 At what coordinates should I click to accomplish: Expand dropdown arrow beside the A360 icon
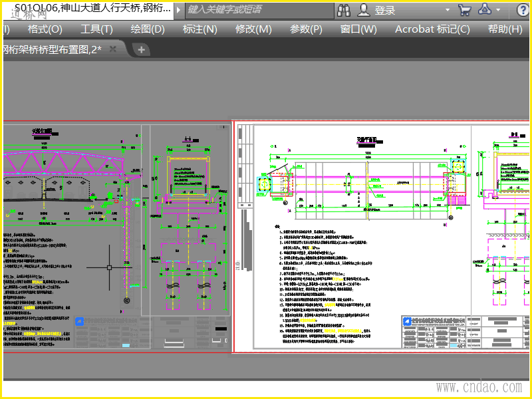click(x=498, y=9)
